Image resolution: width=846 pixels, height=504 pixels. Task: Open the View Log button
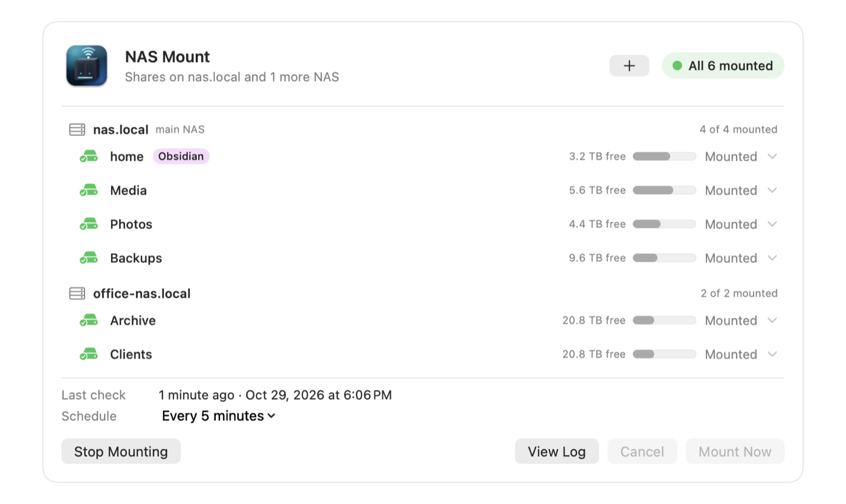pyautogui.click(x=557, y=451)
